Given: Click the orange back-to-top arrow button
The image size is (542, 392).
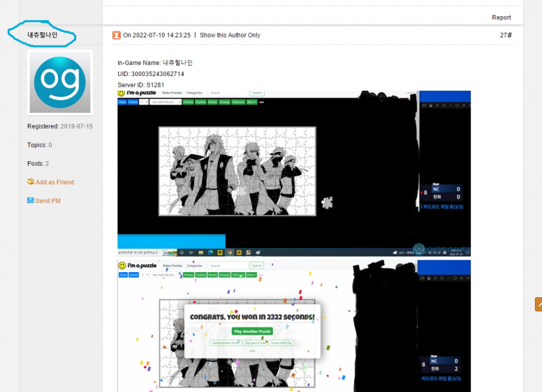Looking at the screenshot, I should coord(538,303).
